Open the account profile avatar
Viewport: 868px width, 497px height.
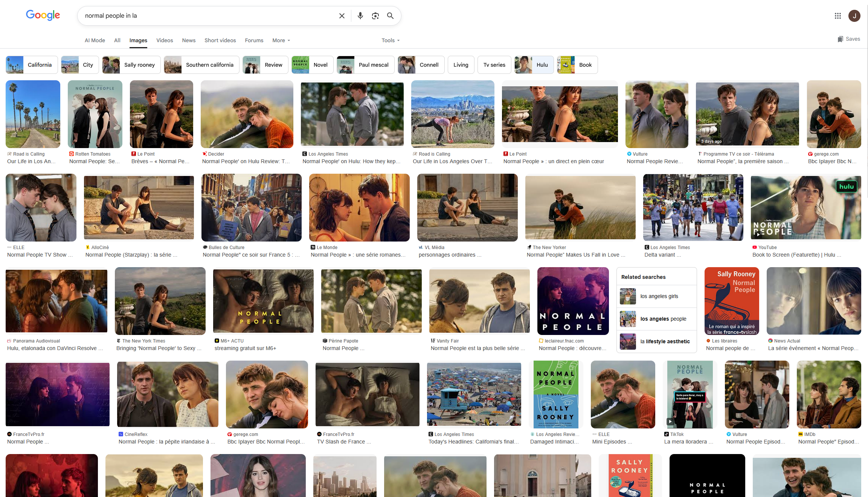[854, 16]
